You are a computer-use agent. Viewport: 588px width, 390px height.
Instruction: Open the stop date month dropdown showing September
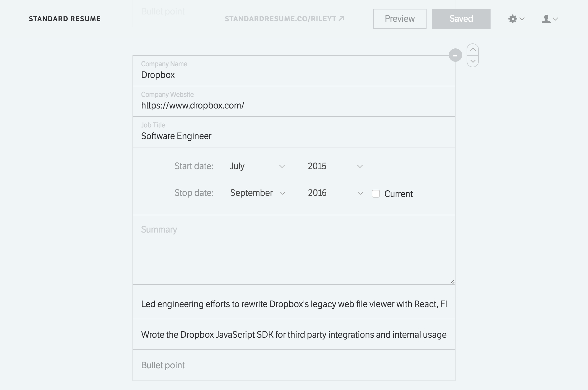pos(257,193)
